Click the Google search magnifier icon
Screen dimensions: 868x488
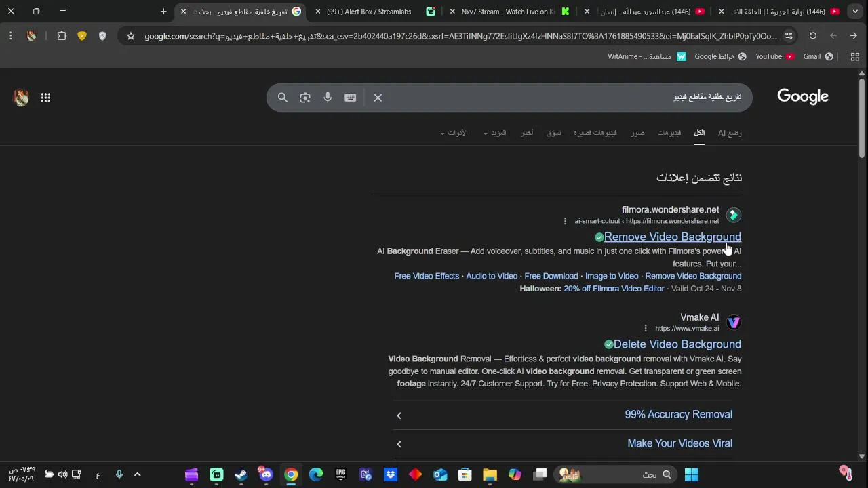point(283,98)
